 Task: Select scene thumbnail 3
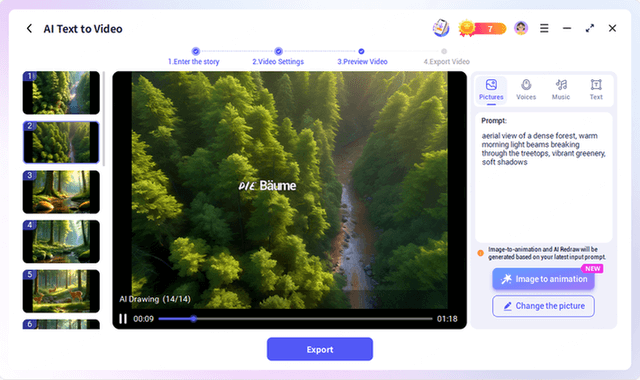[x=61, y=192]
